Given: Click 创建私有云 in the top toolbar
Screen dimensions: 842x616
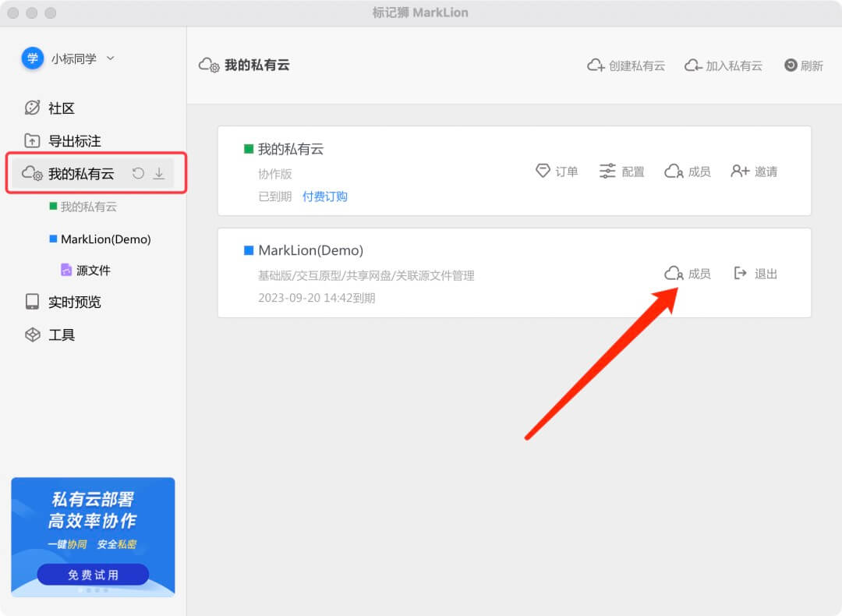Looking at the screenshot, I should 626,65.
